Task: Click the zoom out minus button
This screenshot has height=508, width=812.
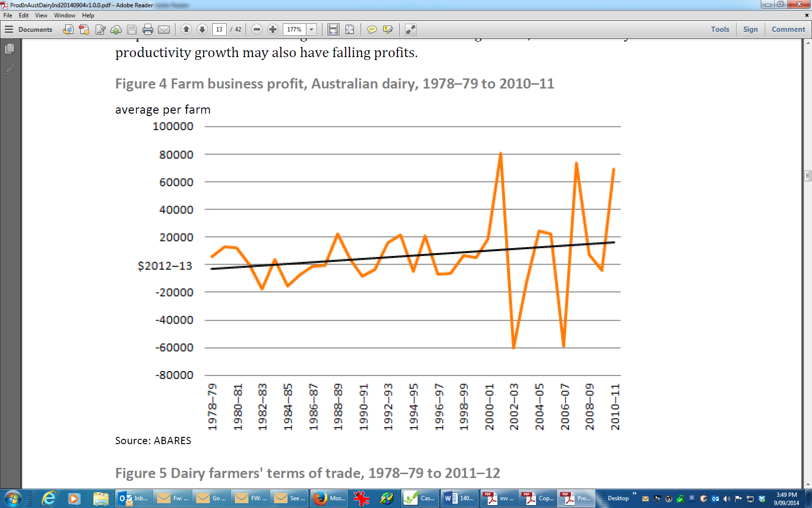Action: [x=257, y=30]
